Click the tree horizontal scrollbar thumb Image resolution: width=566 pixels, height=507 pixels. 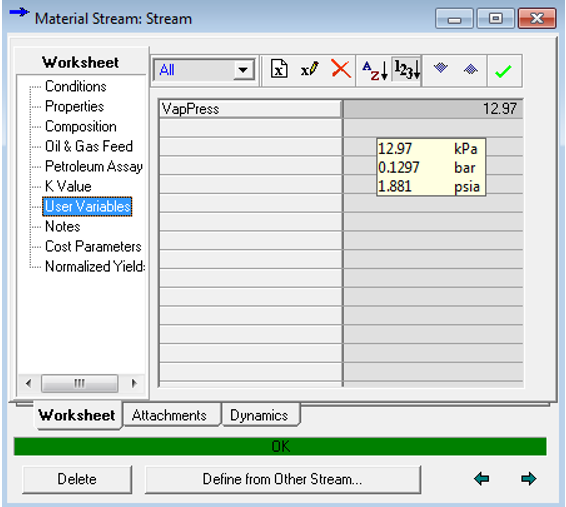coord(79,383)
